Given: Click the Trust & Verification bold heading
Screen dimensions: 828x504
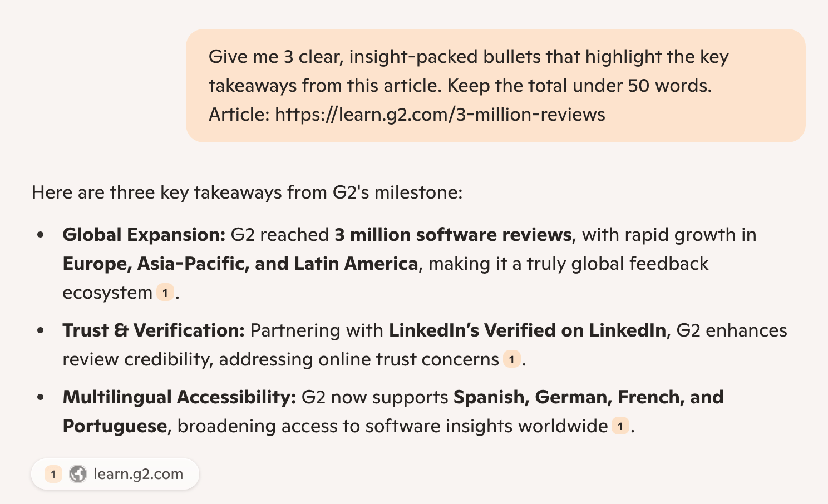Looking at the screenshot, I should tap(154, 330).
